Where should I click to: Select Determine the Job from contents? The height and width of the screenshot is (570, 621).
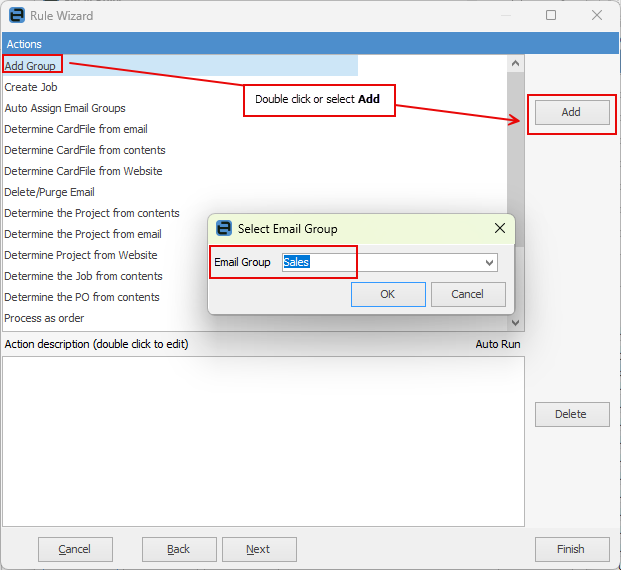[x=84, y=276]
